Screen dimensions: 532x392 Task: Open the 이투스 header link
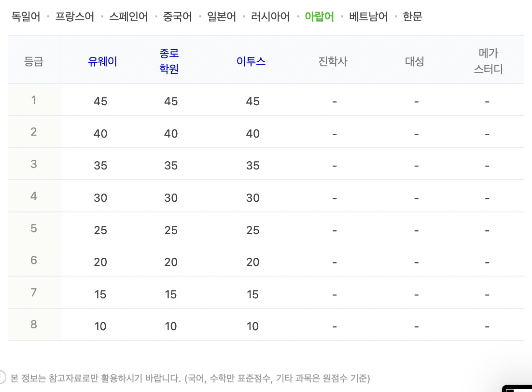click(x=251, y=61)
